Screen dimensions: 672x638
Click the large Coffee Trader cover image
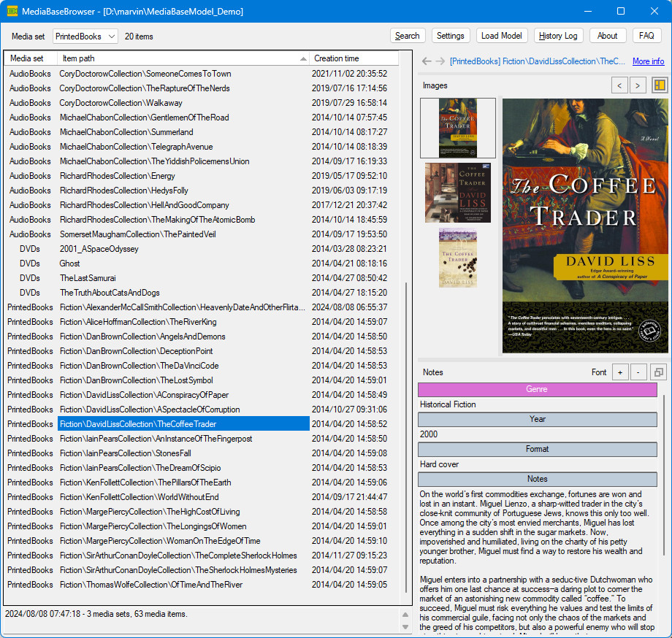click(x=585, y=226)
